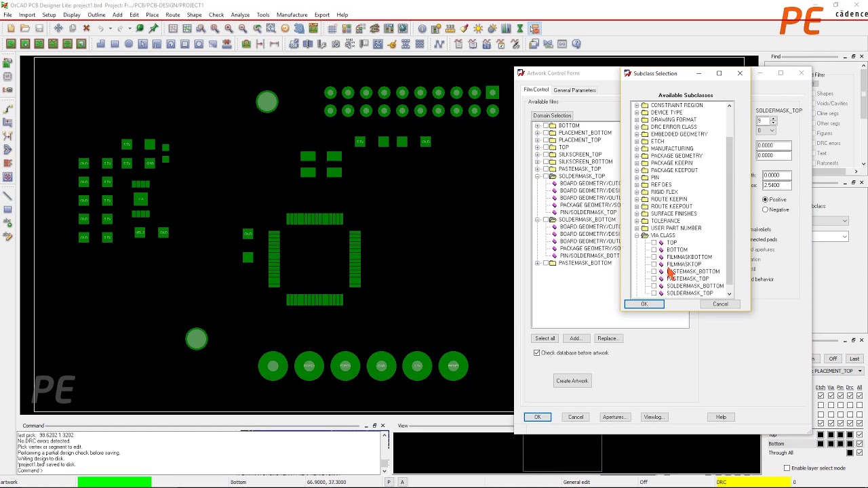Viewport: 868px width, 488px height.
Task: Expand the PIN class folder
Action: pos(637,178)
